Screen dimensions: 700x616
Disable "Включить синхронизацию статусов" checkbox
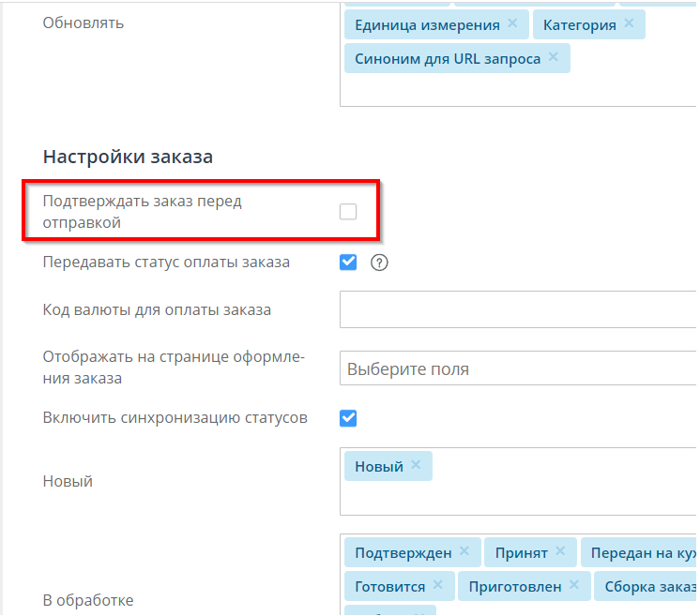348,417
